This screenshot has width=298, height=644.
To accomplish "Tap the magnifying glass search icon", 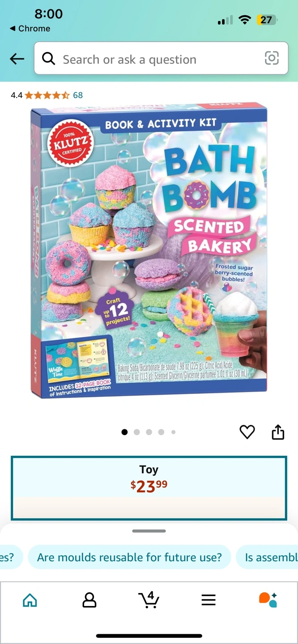I will 48,58.
